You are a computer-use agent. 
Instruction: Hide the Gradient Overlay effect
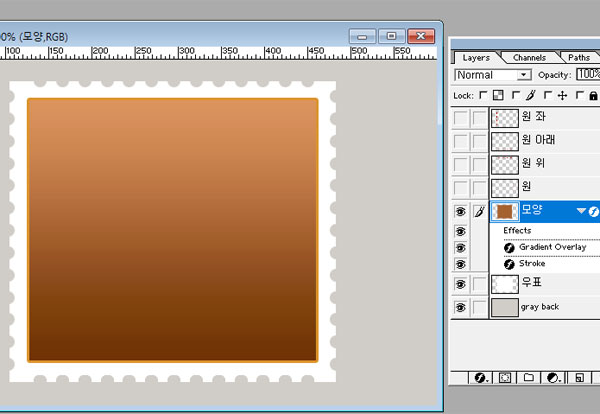click(x=460, y=248)
